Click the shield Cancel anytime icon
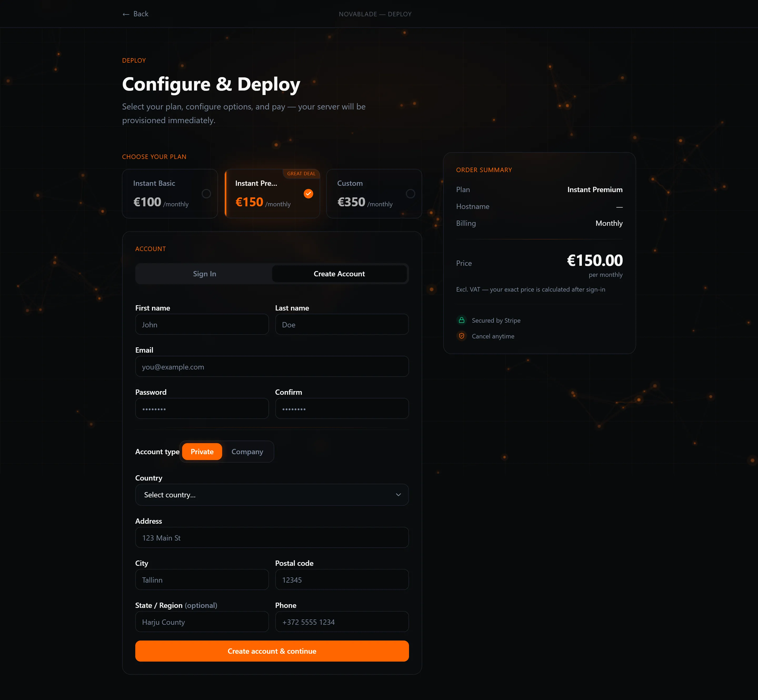This screenshot has width=758, height=700. 461,336
